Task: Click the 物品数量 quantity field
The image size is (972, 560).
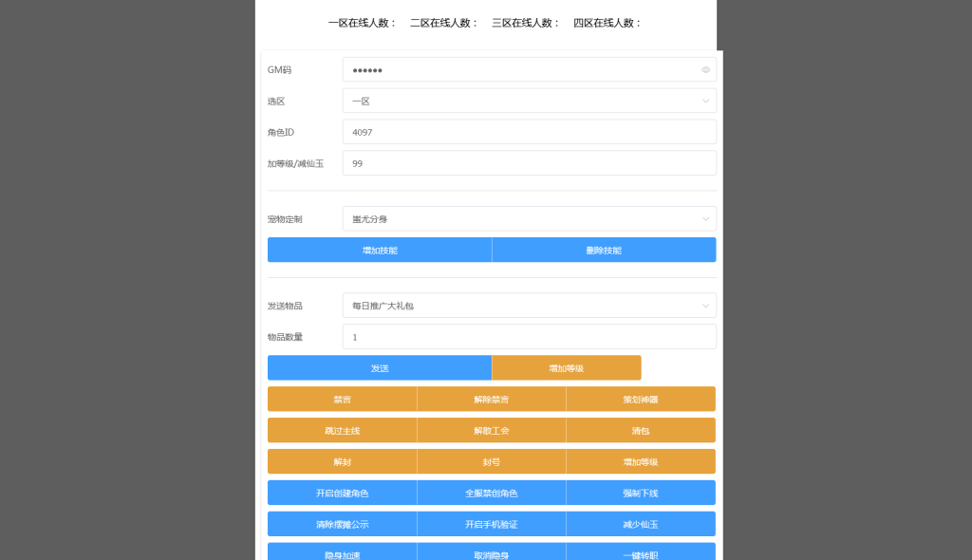Action: (529, 336)
